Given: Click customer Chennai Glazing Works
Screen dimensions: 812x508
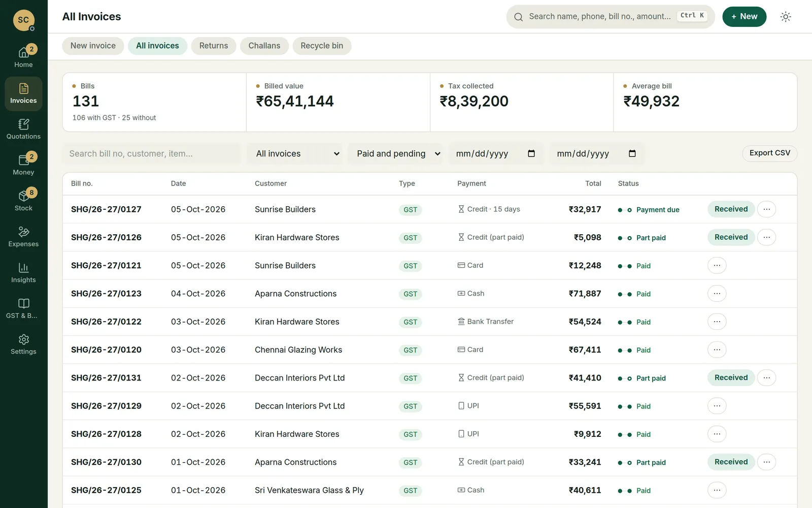Looking at the screenshot, I should (298, 350).
